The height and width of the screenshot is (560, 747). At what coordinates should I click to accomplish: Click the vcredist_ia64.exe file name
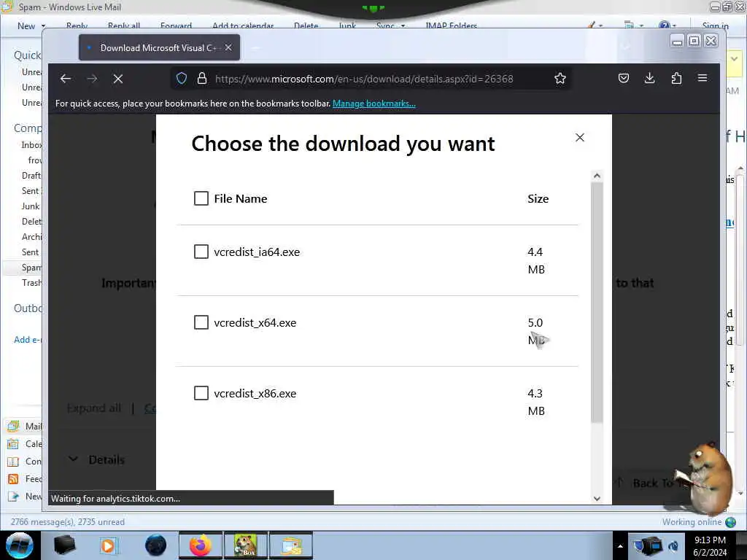[x=257, y=252]
